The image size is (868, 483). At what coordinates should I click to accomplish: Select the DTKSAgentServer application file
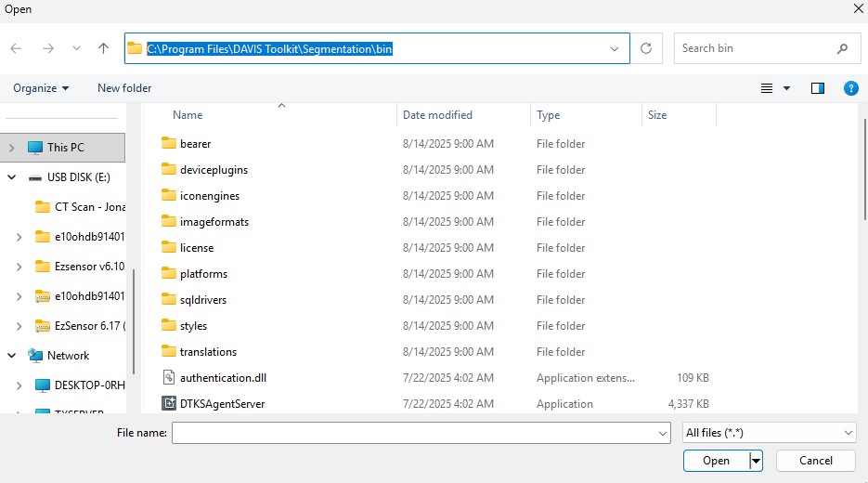pyautogui.click(x=222, y=404)
